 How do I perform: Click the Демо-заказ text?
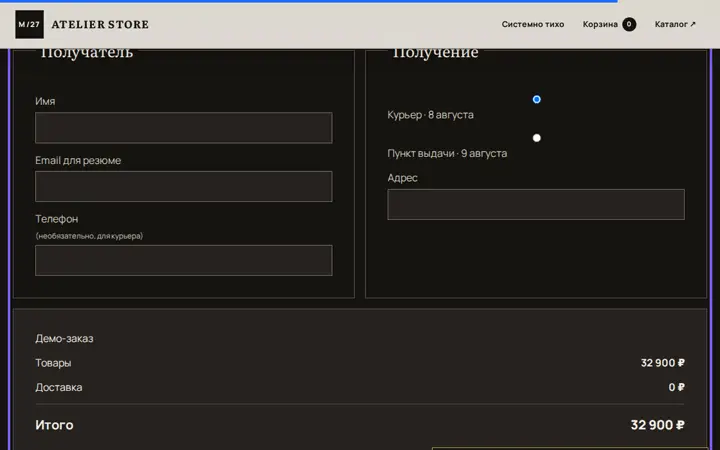click(x=64, y=338)
